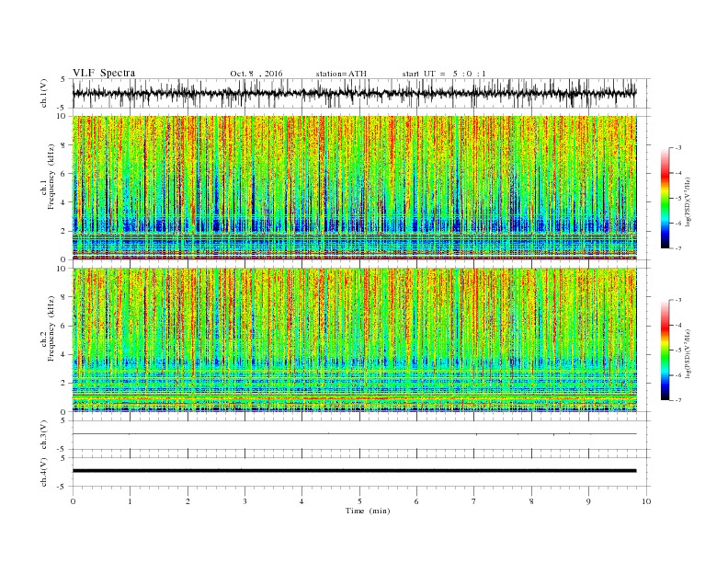Click the ch.1 colorbar '-5' tick label
This screenshot has height=563, width=728.
point(677,199)
